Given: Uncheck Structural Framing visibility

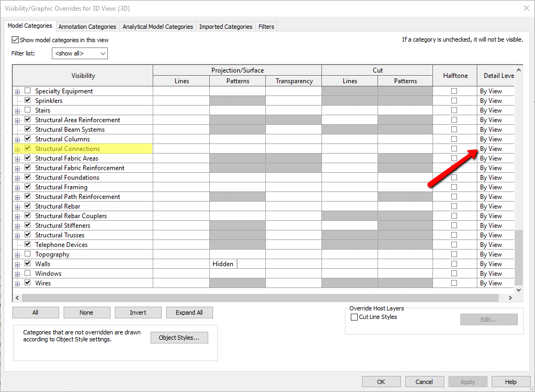Looking at the screenshot, I should click(28, 187).
